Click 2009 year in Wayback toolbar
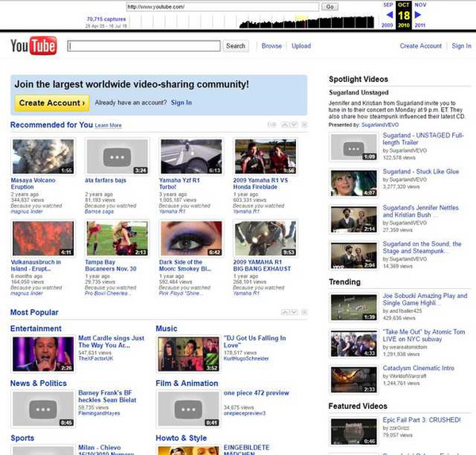 coord(387,25)
